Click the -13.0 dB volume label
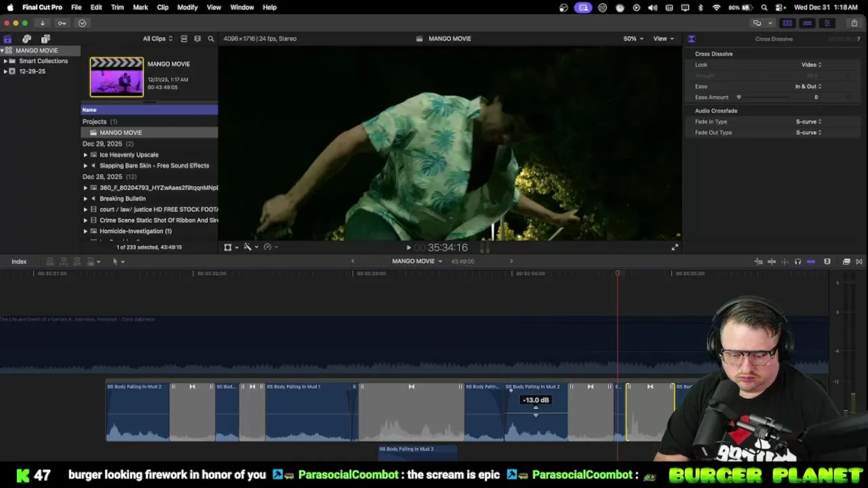 coord(536,400)
